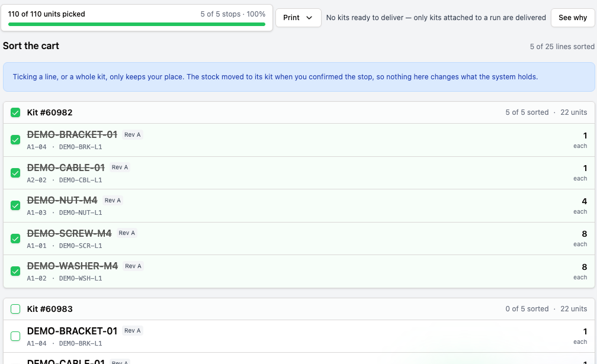Click quantity 4 each on DEMO-NUT-M4 row

click(x=580, y=206)
